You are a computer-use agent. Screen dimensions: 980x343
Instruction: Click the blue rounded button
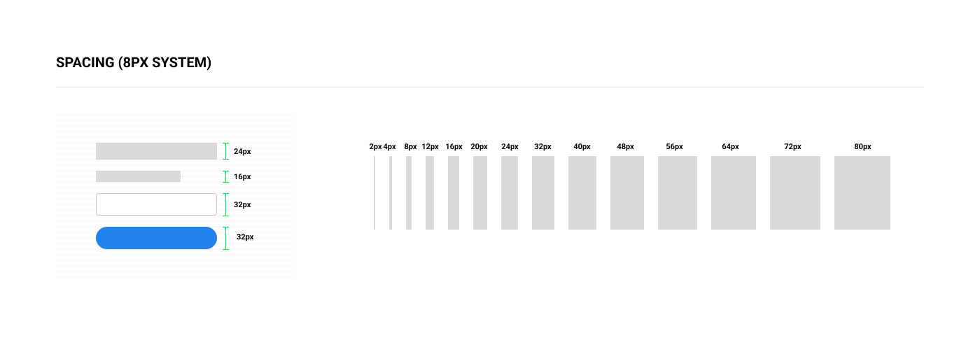tap(156, 238)
